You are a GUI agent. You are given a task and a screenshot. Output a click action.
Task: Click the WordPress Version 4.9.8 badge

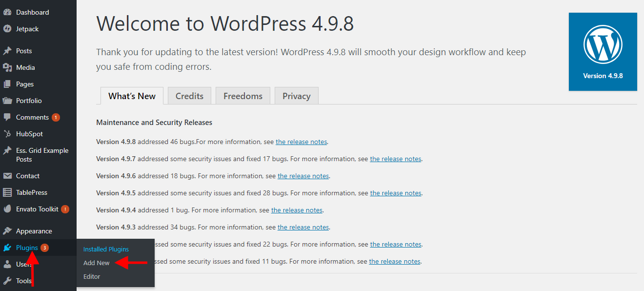pos(603,52)
